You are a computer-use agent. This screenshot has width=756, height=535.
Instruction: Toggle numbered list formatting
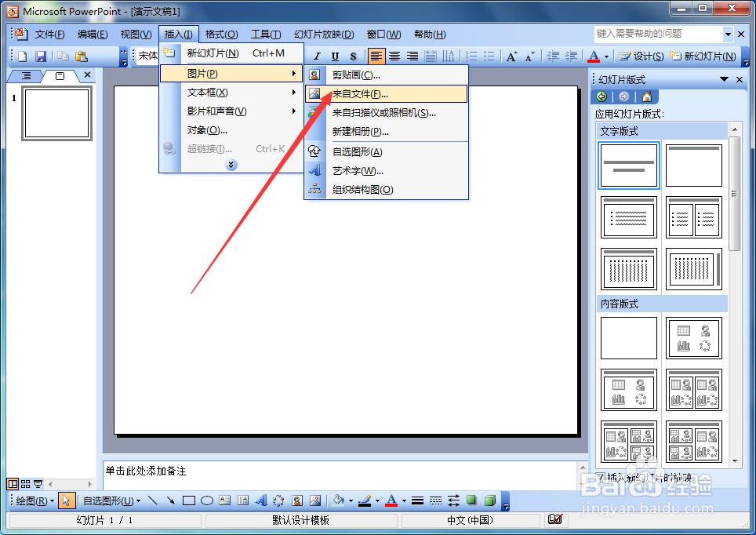(x=471, y=56)
